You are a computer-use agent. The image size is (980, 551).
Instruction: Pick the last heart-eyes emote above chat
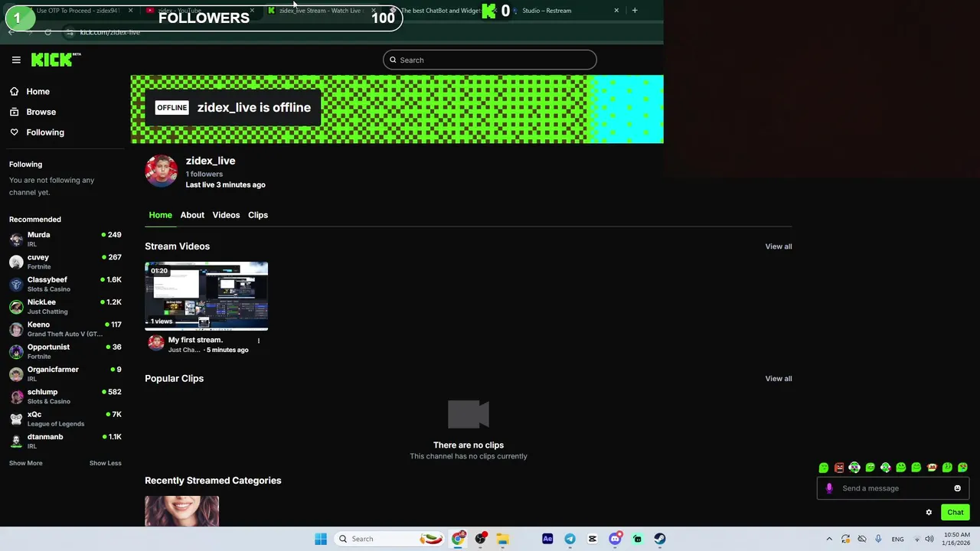(x=962, y=468)
